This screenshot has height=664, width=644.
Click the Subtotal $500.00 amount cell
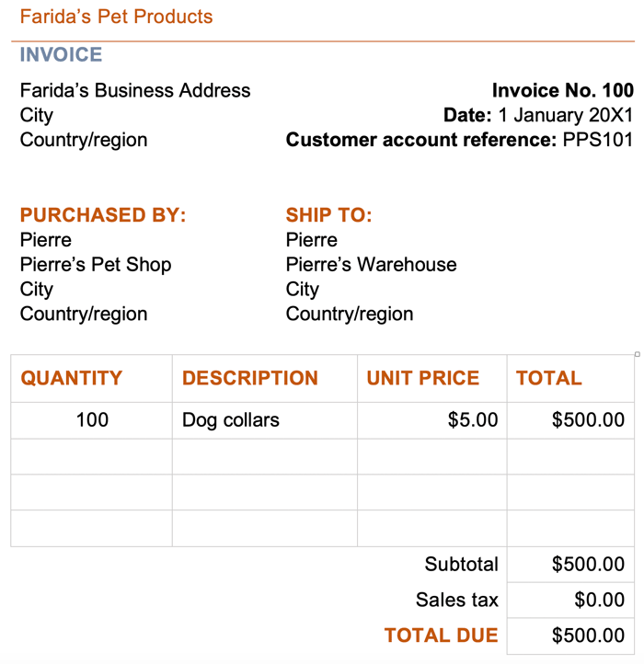pyautogui.click(x=588, y=565)
